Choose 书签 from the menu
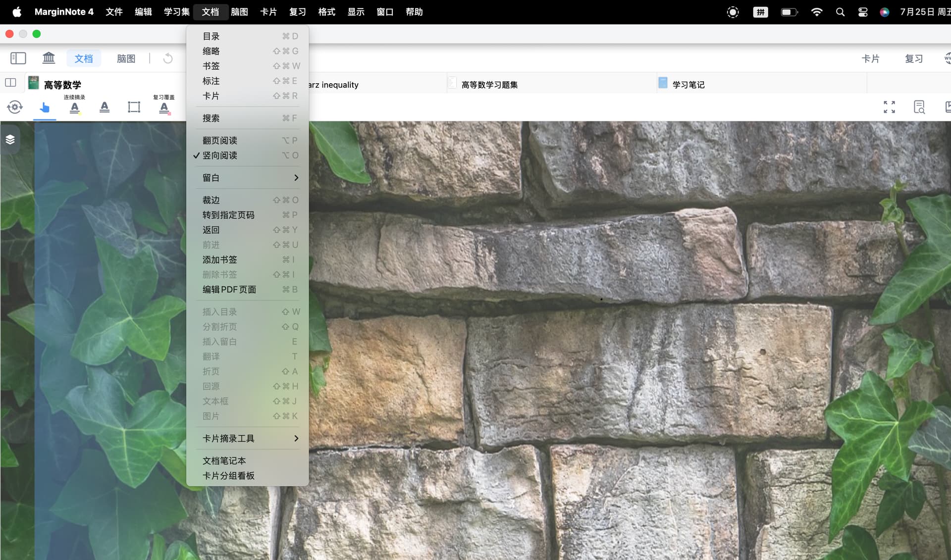951x560 pixels. 247,66
